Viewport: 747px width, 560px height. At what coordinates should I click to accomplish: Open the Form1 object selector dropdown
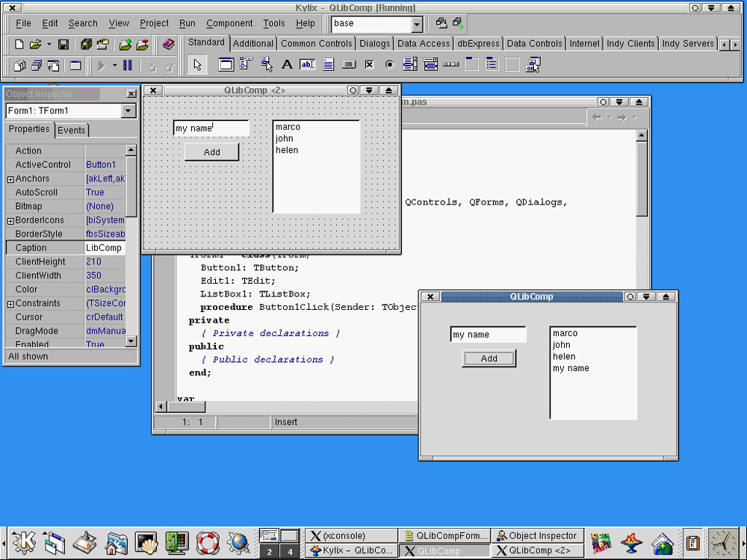[128, 111]
